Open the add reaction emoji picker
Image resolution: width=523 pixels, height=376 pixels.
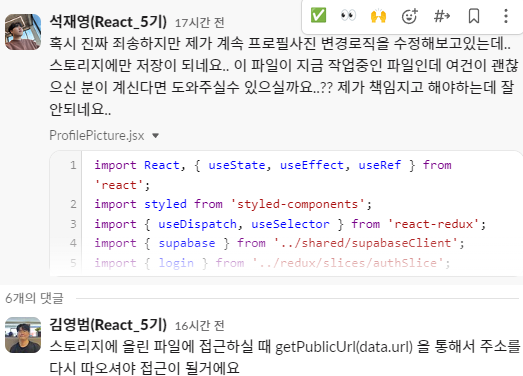409,16
